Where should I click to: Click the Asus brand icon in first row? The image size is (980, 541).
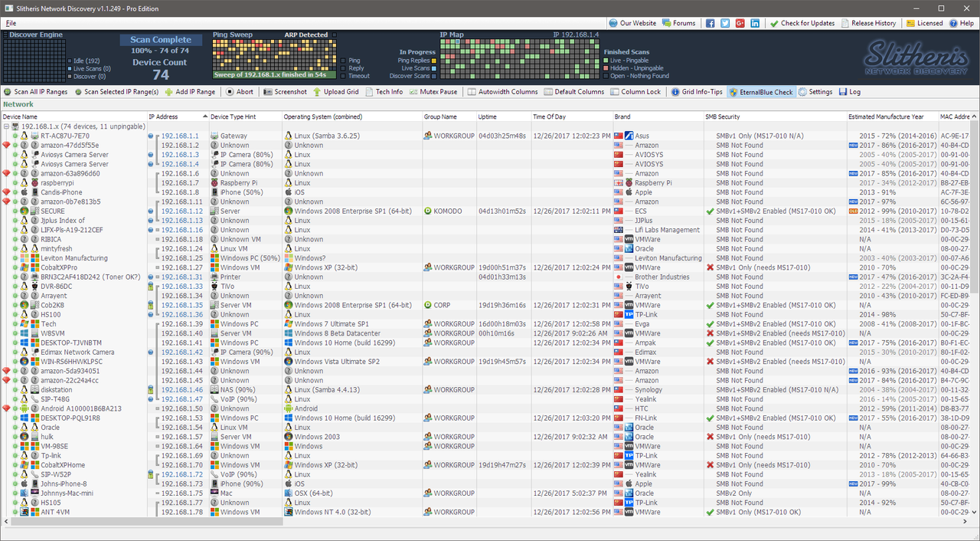click(629, 136)
